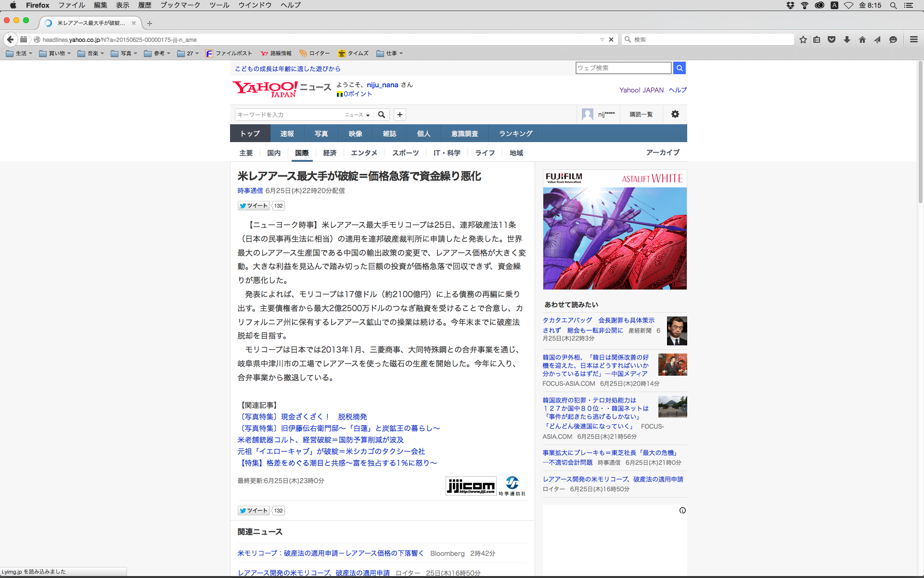Select the 経済 news category tab
This screenshot has height=578, width=924.
click(330, 153)
